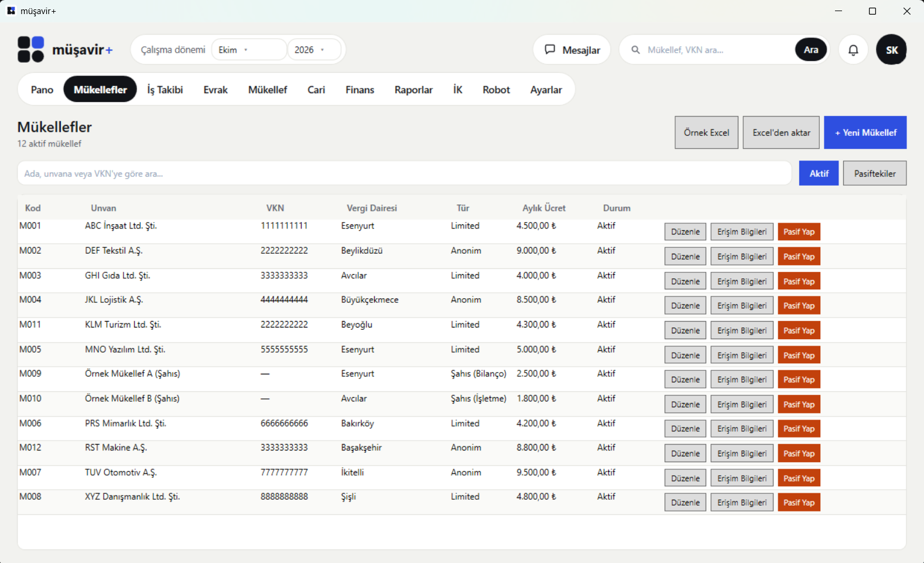Click Pasif Yap for MNO Yazılım Ltd. Şti.

pos(799,355)
